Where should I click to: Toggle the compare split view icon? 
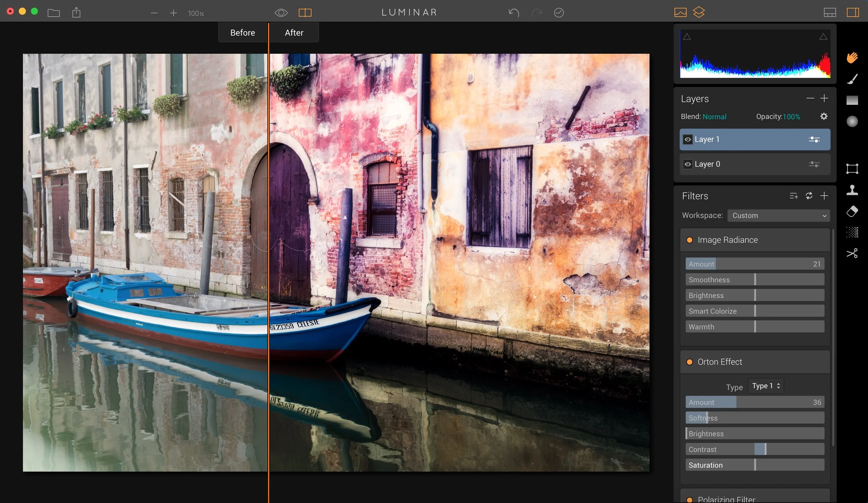pos(305,13)
